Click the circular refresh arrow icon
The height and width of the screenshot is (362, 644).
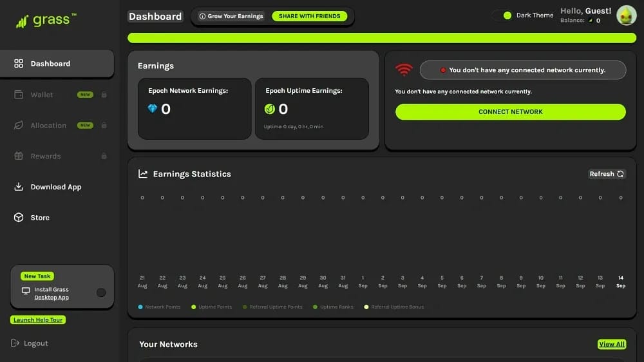[621, 174]
